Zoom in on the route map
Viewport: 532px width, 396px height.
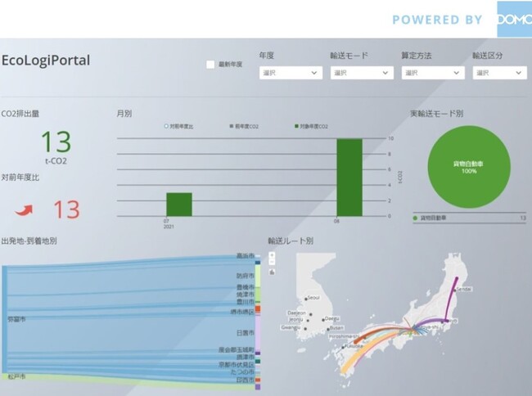pos(272,255)
